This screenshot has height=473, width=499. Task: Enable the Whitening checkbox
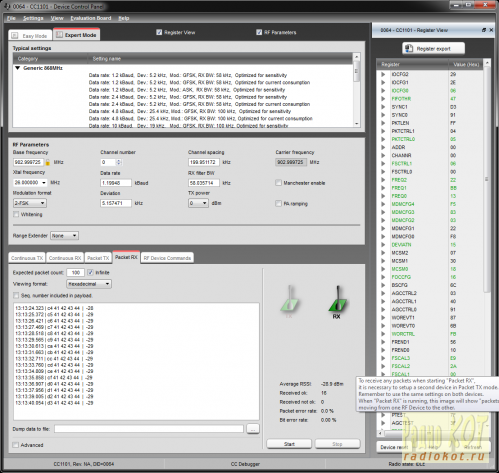tap(16, 214)
